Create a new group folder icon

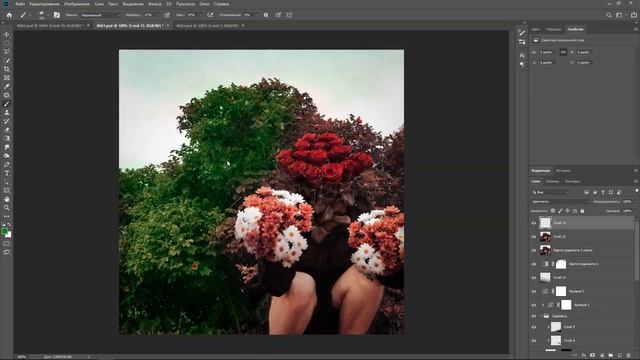(x=611, y=356)
